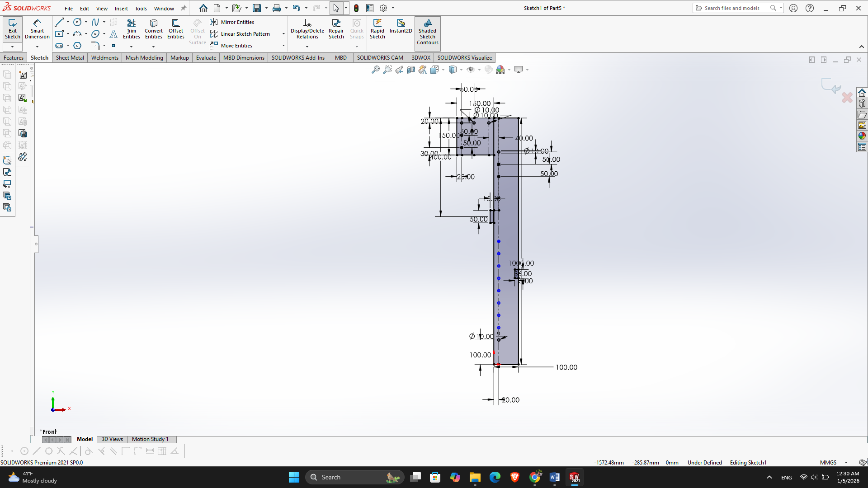868x488 pixels.
Task: Switch to the Evaluate tab
Action: [x=206, y=58]
